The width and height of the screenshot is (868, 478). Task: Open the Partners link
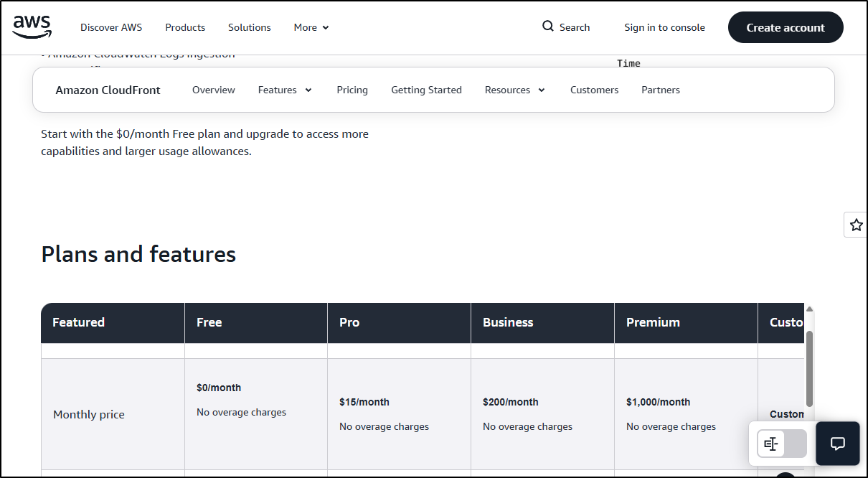point(660,90)
